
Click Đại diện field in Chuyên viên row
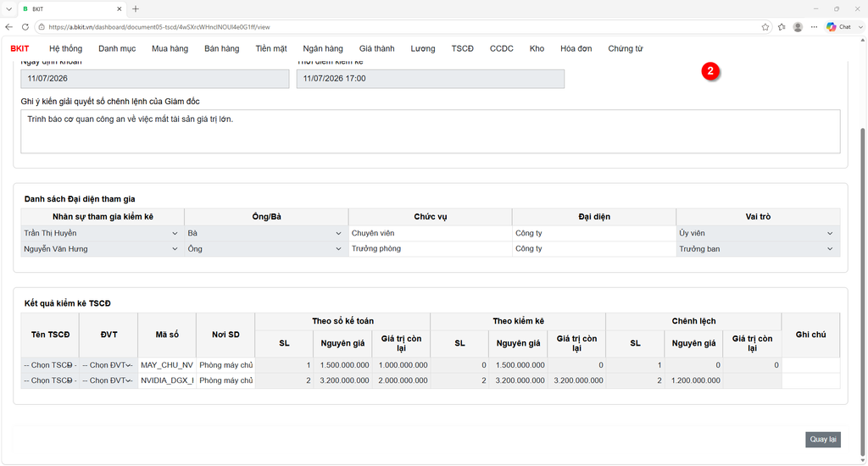click(594, 233)
